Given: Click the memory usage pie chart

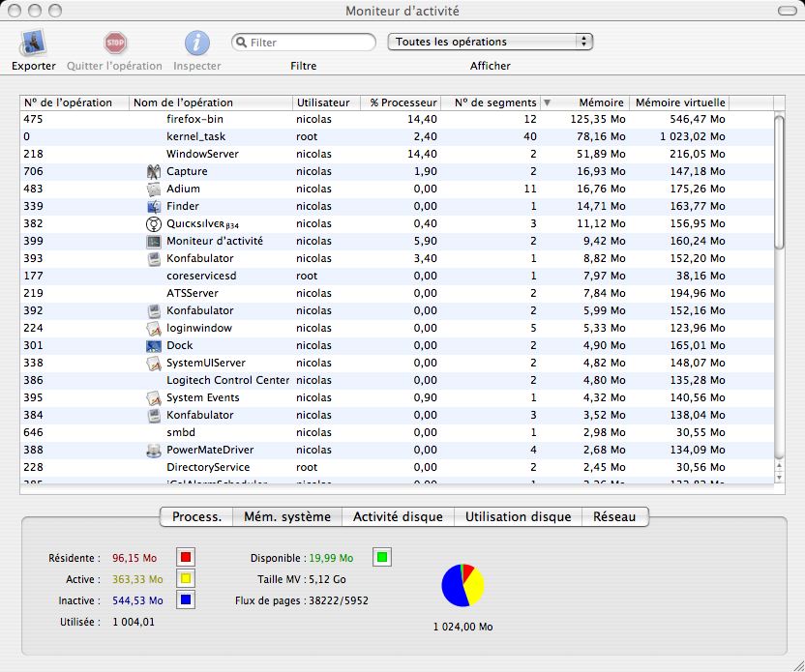Looking at the screenshot, I should pos(462,585).
